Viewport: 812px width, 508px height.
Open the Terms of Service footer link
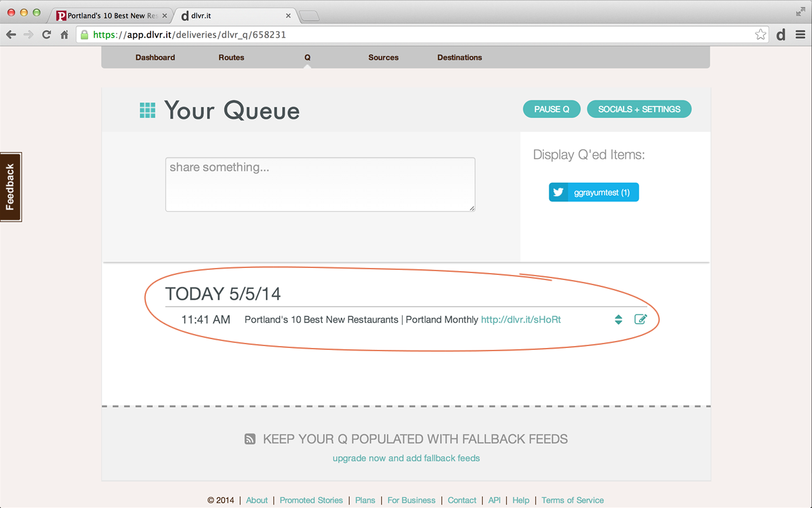tap(573, 500)
